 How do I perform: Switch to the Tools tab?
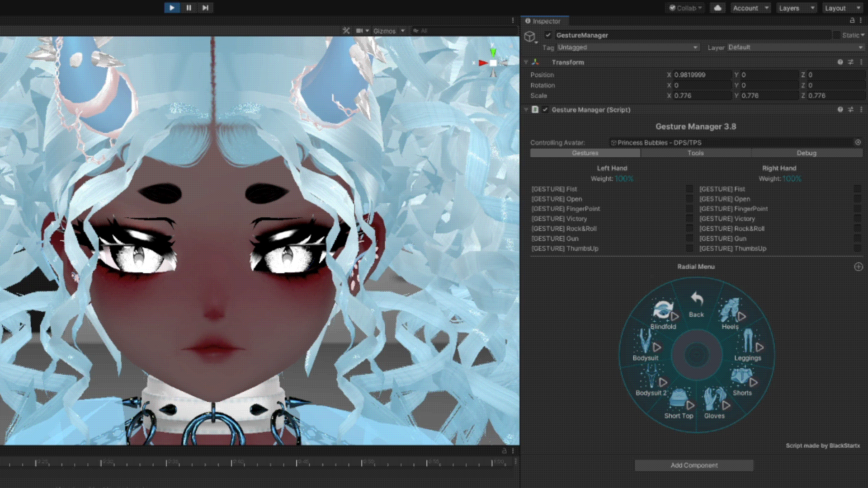click(x=696, y=153)
